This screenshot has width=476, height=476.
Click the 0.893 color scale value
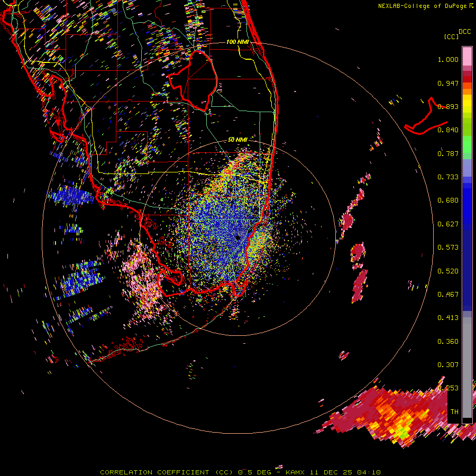(x=448, y=106)
